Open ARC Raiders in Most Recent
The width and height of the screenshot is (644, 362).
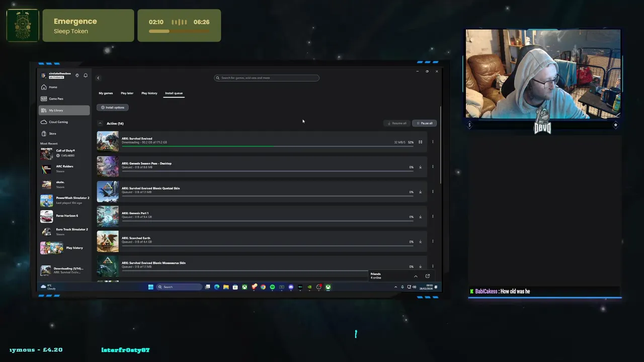click(x=64, y=168)
